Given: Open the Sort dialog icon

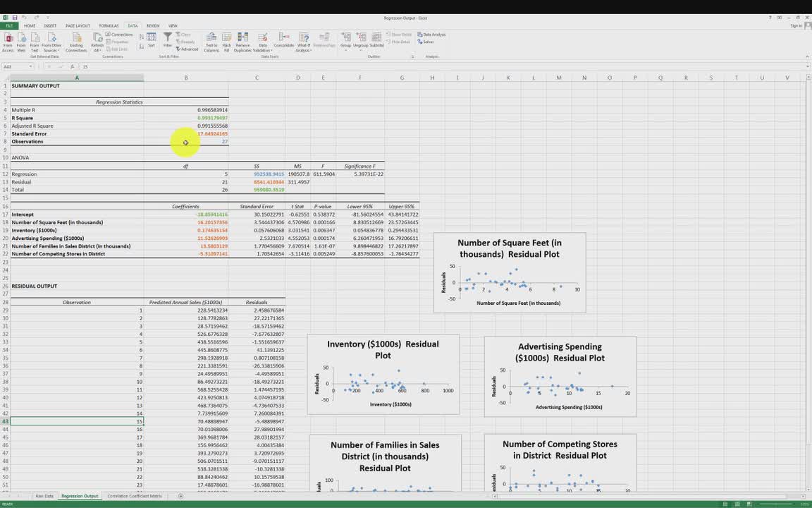Looking at the screenshot, I should coord(151,40).
